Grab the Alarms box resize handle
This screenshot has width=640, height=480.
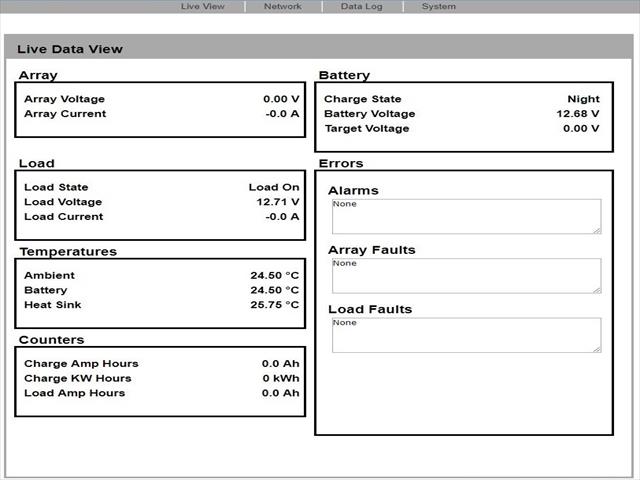coord(597,231)
